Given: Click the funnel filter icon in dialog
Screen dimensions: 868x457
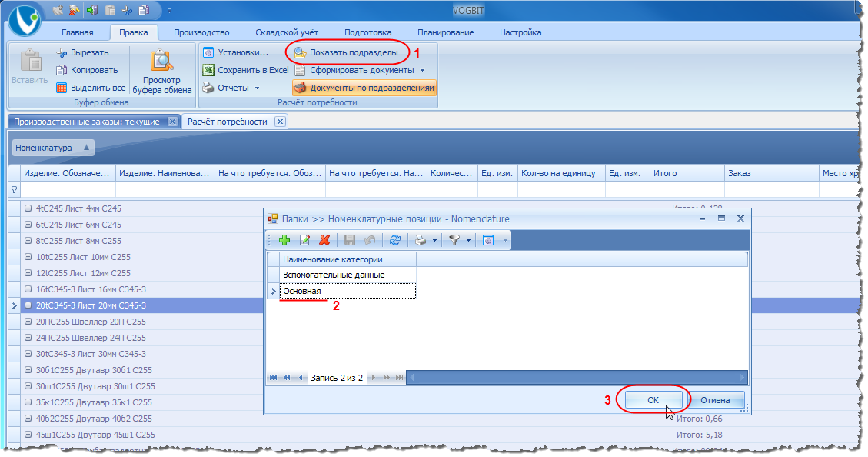Looking at the screenshot, I should click(x=454, y=240).
